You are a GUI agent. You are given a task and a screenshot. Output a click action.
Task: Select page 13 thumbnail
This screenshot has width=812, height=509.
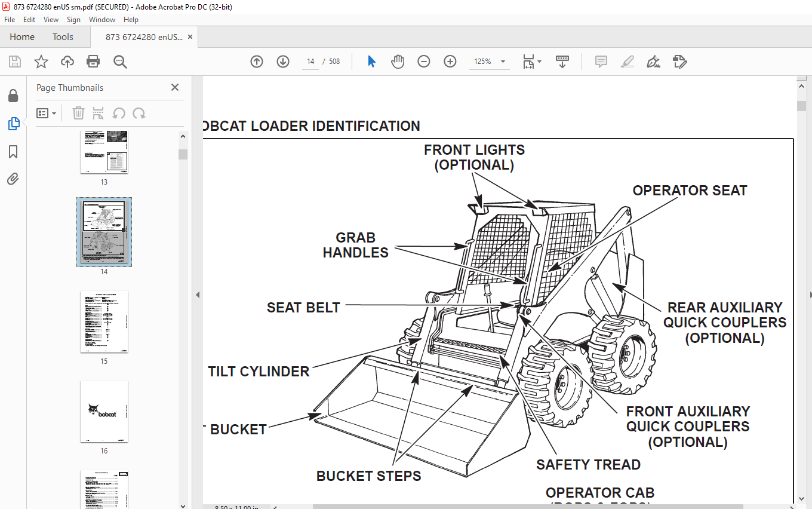(104, 152)
